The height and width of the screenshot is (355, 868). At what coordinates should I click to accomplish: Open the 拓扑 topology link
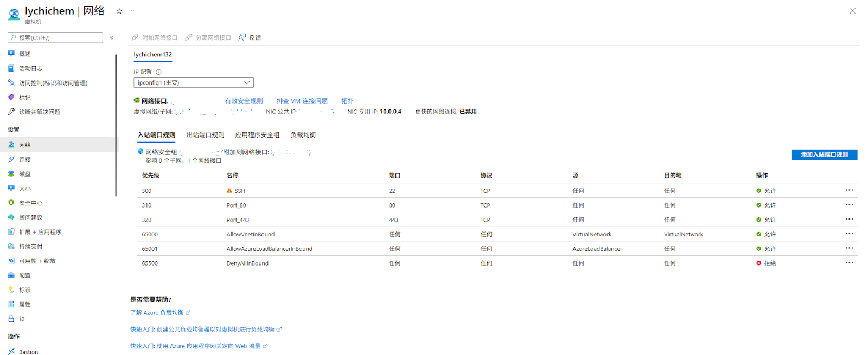(347, 101)
